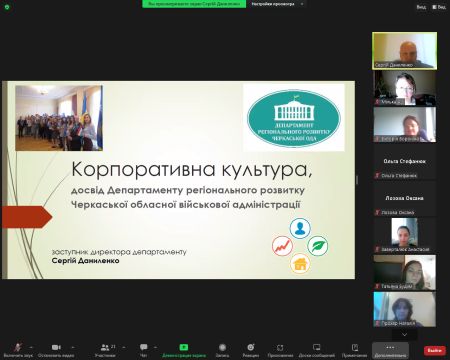The image size is (450, 360).
Task: Click the View button at top right
Action: coord(439,7)
